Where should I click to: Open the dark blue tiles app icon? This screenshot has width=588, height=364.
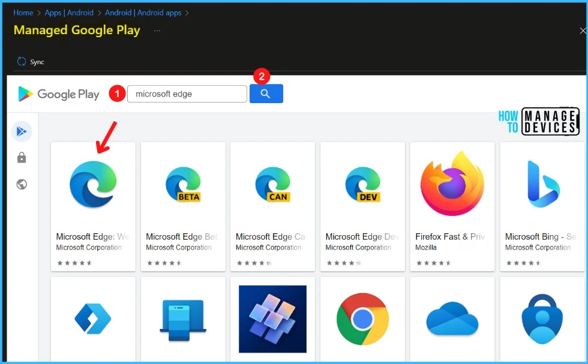coord(272,319)
